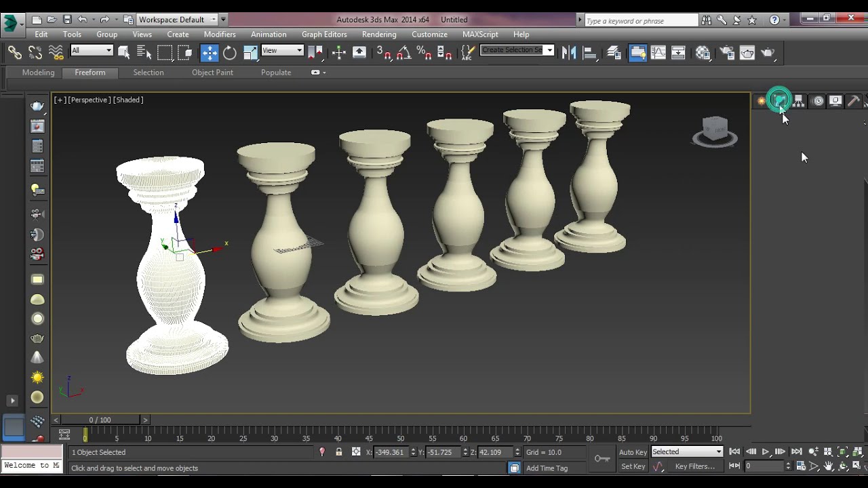The image size is (868, 488).
Task: Play the animation
Action: click(x=766, y=452)
